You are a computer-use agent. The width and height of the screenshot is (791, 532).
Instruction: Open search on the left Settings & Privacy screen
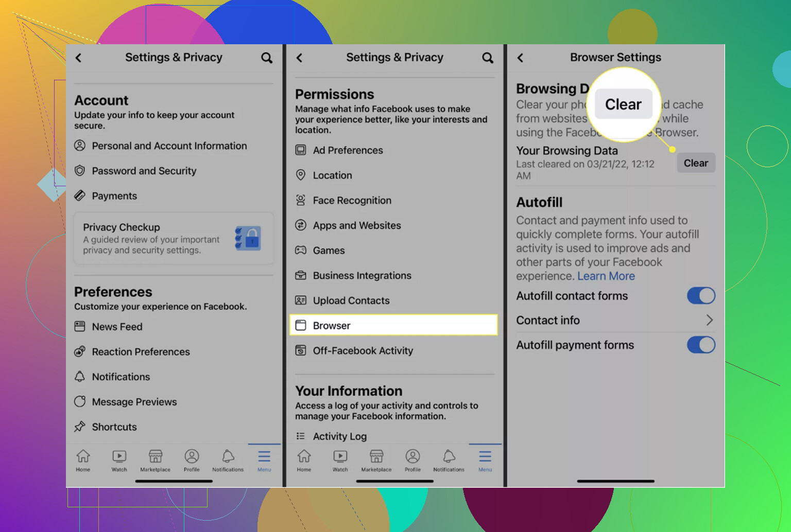tap(267, 58)
